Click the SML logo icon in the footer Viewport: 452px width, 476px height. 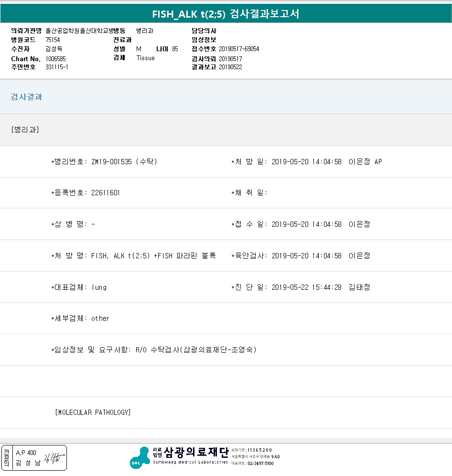(140, 458)
